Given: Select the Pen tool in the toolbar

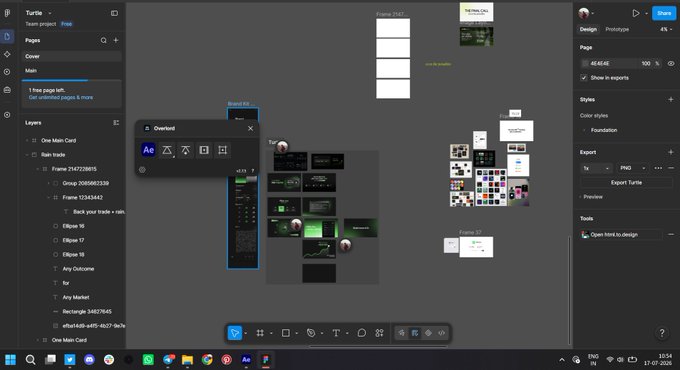Looking at the screenshot, I should click(311, 333).
